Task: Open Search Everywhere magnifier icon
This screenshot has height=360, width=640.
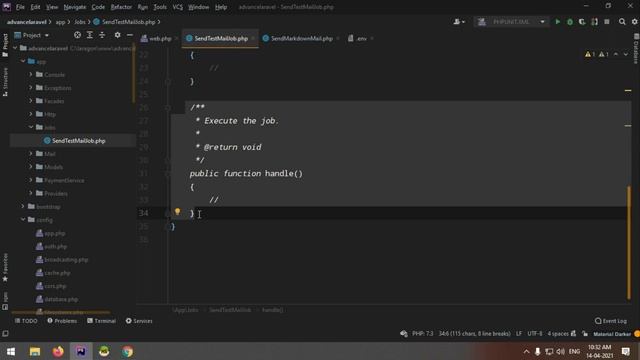Action: click(622, 22)
